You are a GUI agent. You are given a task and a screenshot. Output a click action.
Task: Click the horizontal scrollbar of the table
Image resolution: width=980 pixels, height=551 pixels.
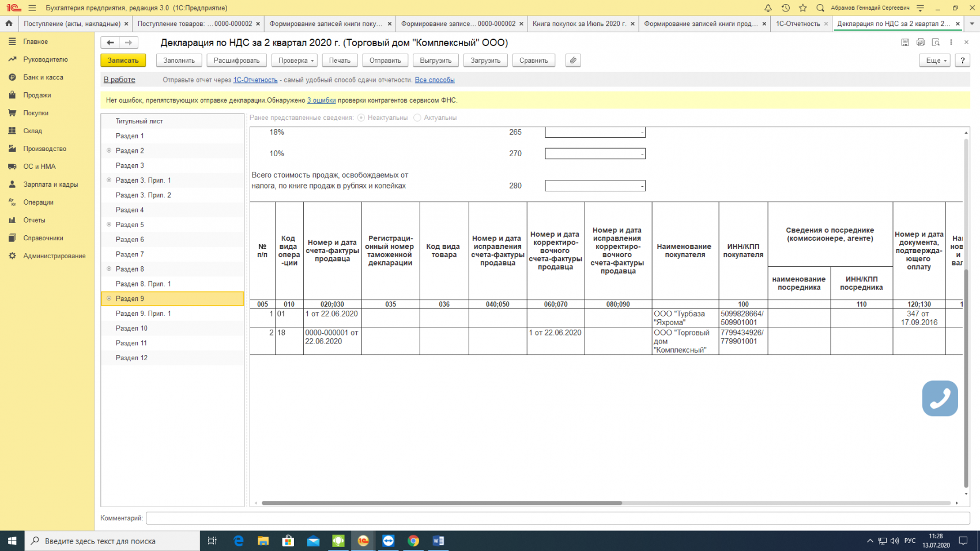pos(442,503)
